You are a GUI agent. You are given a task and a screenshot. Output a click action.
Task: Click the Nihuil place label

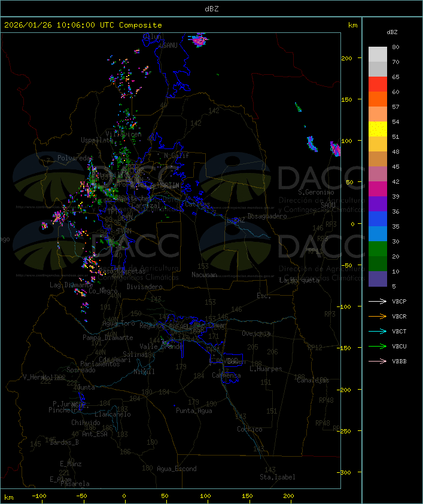coord(144,372)
